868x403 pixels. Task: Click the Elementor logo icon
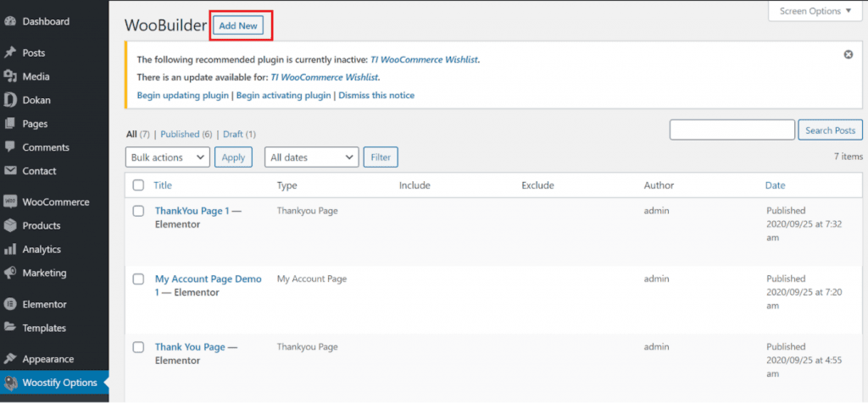pyautogui.click(x=10, y=304)
